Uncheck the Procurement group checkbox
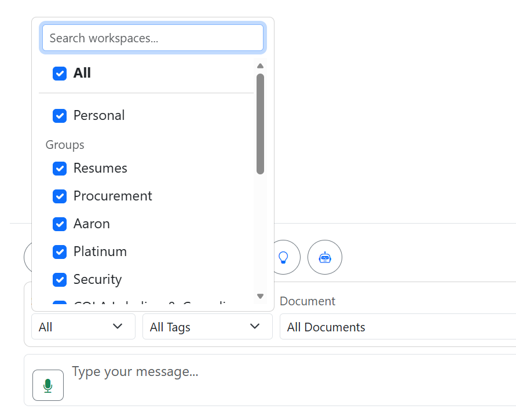Viewport: 516px width, 420px height. tap(60, 196)
